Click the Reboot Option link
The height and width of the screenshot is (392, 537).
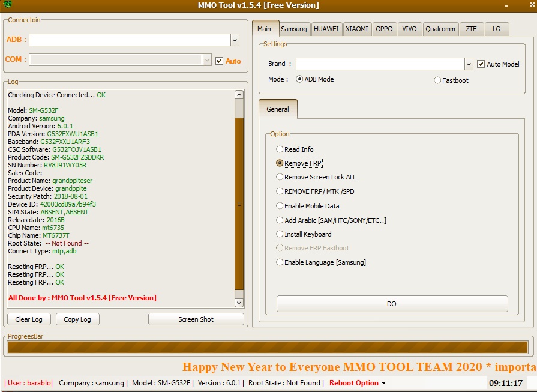pyautogui.click(x=354, y=383)
